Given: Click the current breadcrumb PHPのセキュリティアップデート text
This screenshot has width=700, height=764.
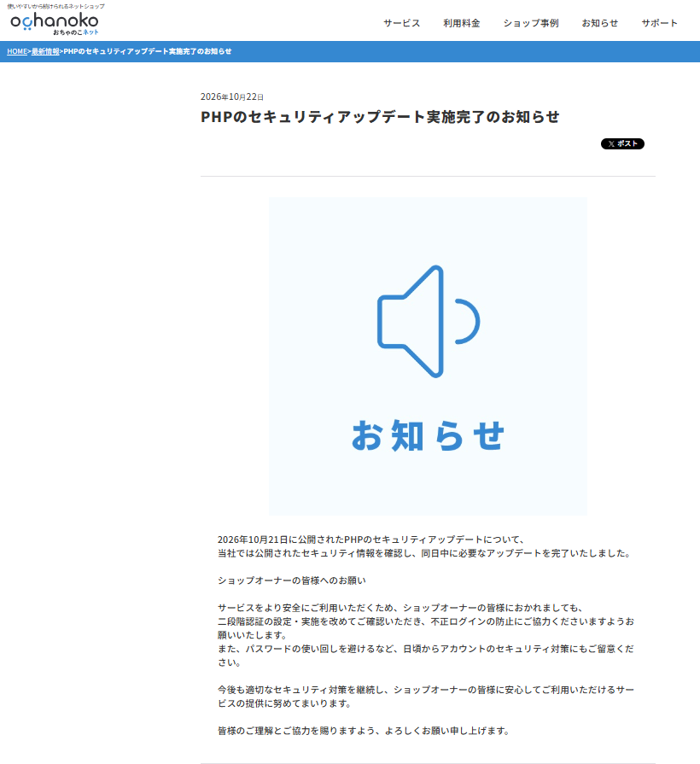Looking at the screenshot, I should [x=148, y=51].
